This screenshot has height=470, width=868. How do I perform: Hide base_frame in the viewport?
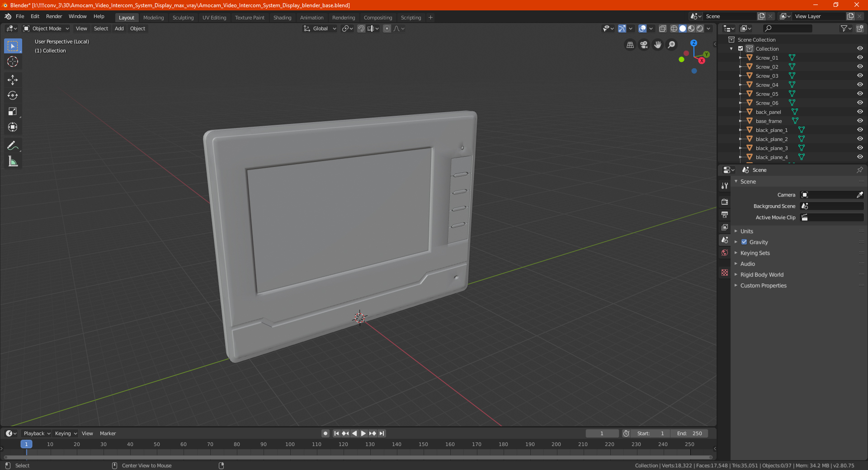click(860, 121)
